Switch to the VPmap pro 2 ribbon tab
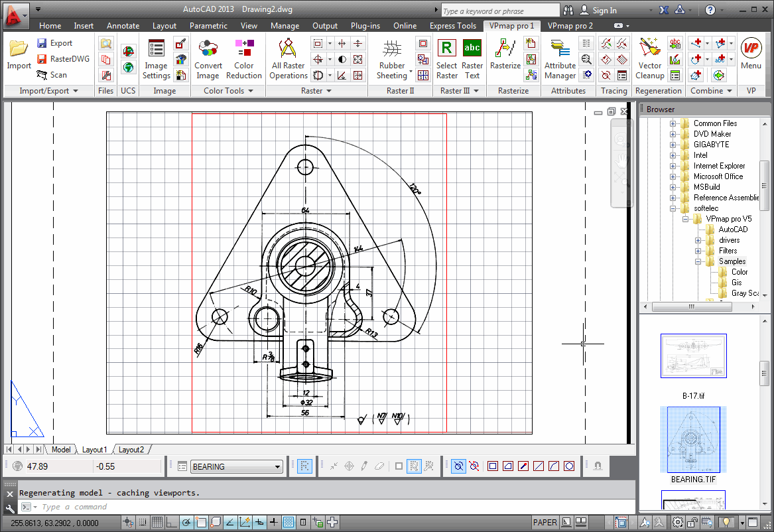Screen dimensions: 774x532 (570, 26)
